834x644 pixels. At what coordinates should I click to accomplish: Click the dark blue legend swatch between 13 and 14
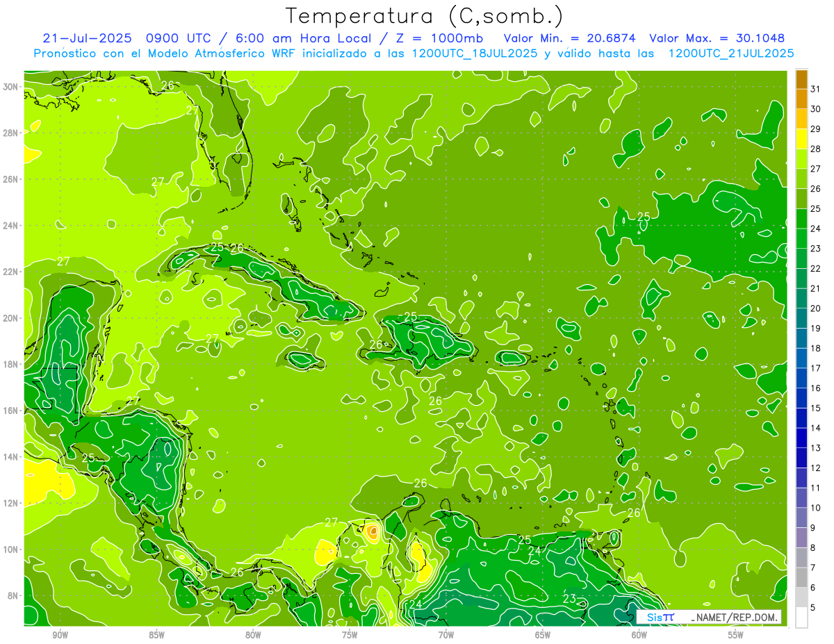click(801, 438)
